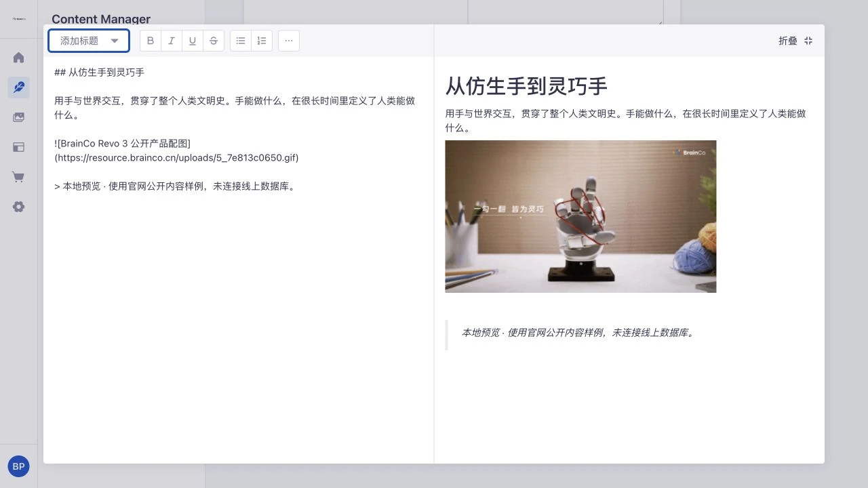Screen dimensions: 868x488
Task: Click the 'Content Manager' page heading
Action: click(101, 19)
